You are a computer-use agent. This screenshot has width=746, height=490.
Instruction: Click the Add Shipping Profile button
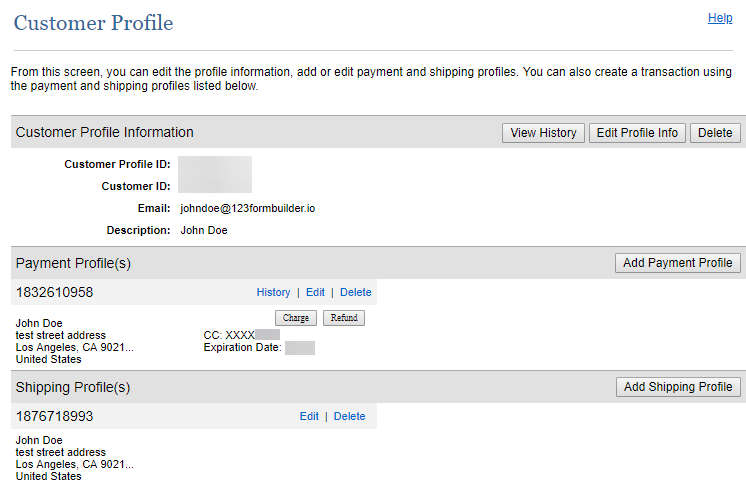tap(678, 387)
